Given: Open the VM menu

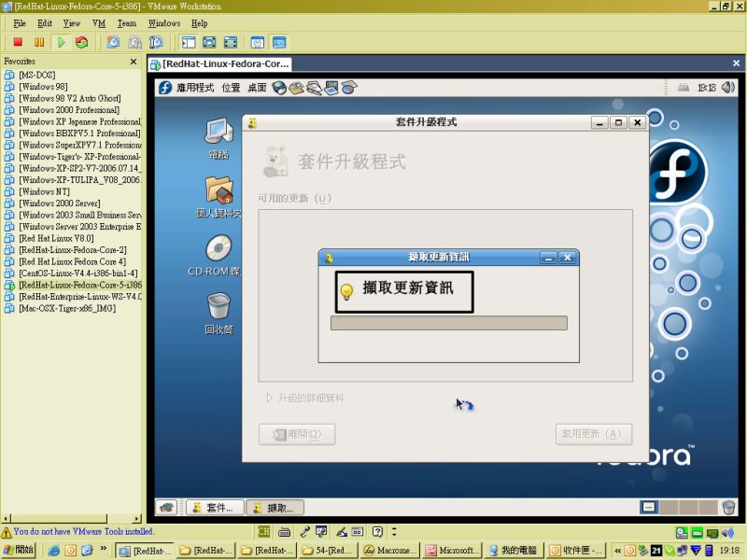Looking at the screenshot, I should (99, 23).
